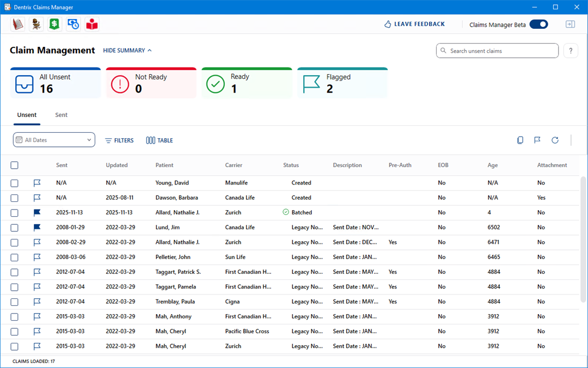The width and height of the screenshot is (588, 368).
Task: Open the All Dates dropdown
Action: click(x=54, y=140)
